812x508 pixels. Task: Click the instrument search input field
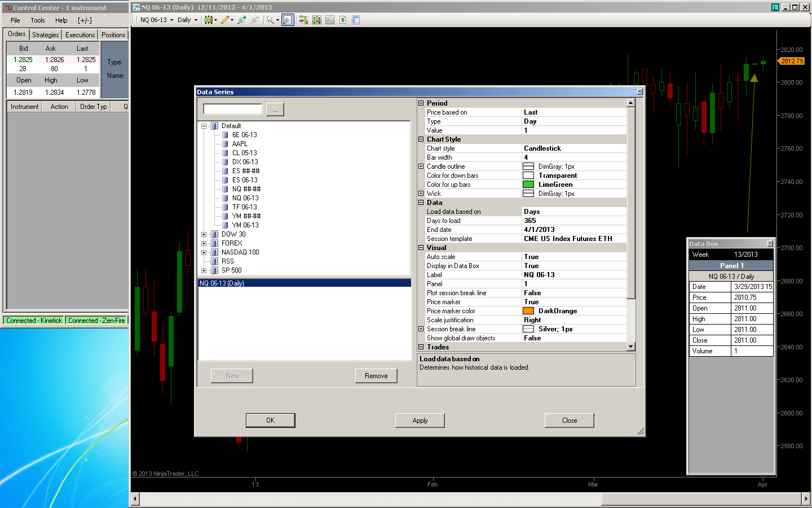click(x=233, y=109)
